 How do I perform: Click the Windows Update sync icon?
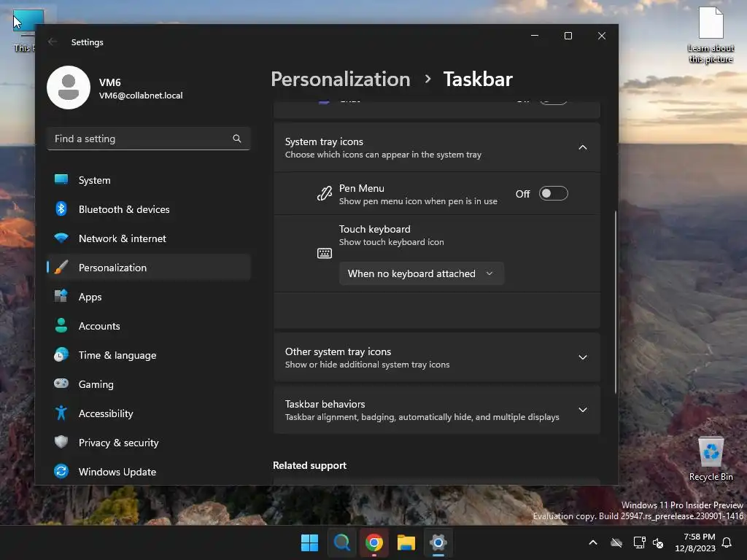(x=61, y=471)
